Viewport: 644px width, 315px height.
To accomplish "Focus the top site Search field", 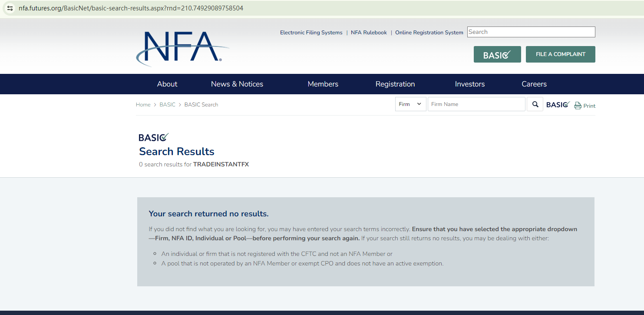I will 531,32.
